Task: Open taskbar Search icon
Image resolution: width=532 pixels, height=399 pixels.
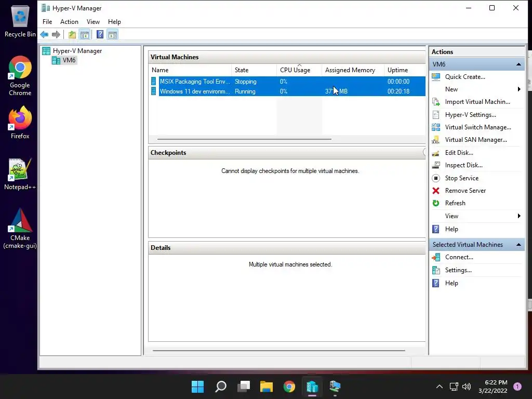Action: click(221, 387)
